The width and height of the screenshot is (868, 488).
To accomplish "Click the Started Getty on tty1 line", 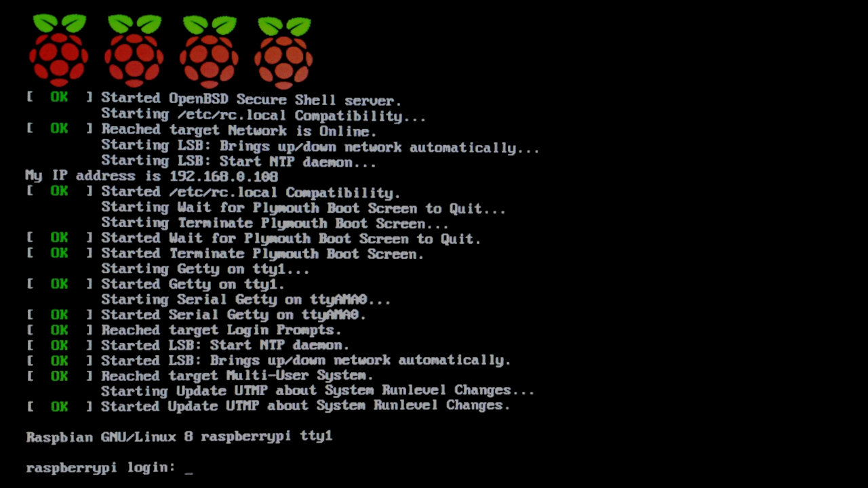I will point(193,285).
